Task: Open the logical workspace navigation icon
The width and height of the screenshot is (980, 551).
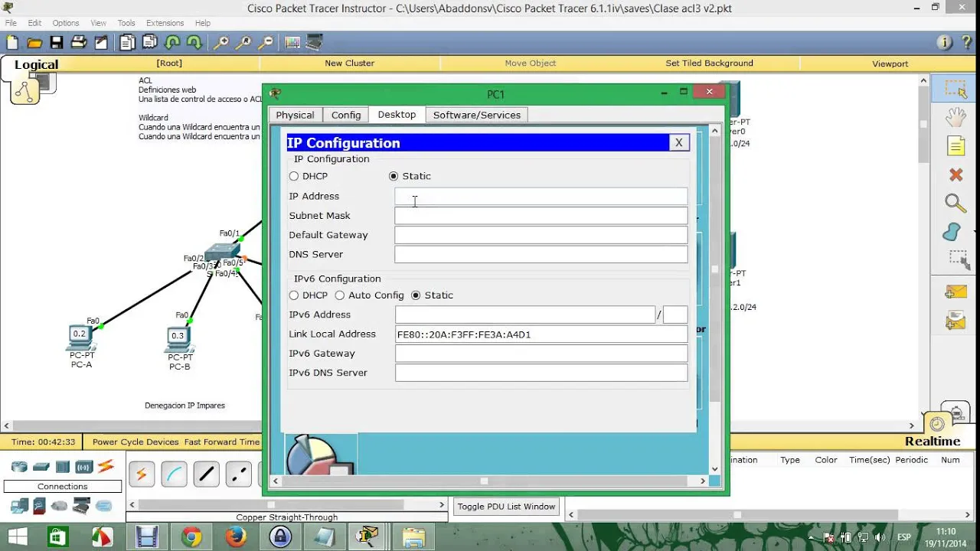Action: [x=24, y=92]
